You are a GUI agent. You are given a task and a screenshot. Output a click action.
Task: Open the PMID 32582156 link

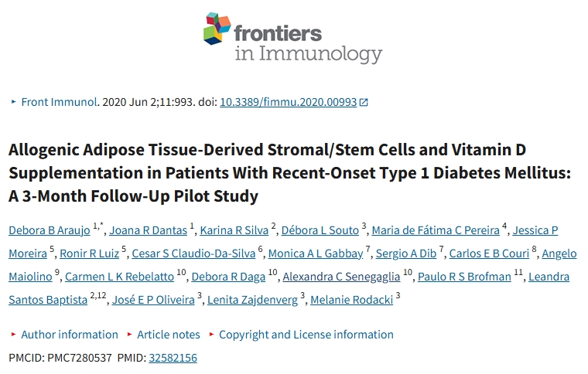click(x=173, y=358)
